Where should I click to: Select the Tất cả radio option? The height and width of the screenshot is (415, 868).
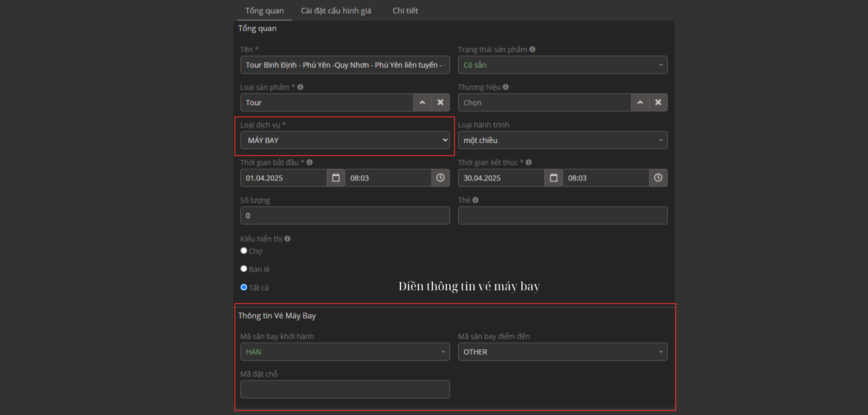pyautogui.click(x=244, y=287)
